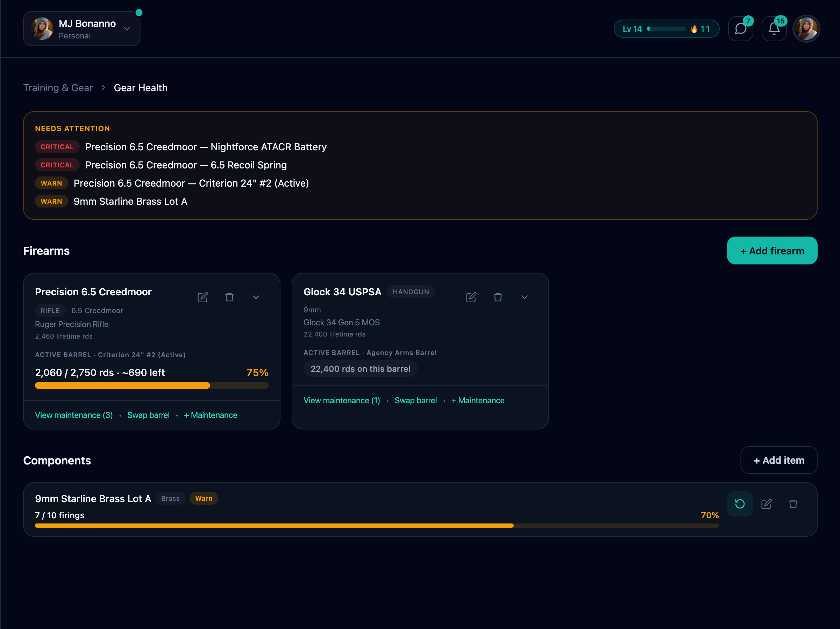
Task: Click the Add firearm button
Action: coord(772,251)
